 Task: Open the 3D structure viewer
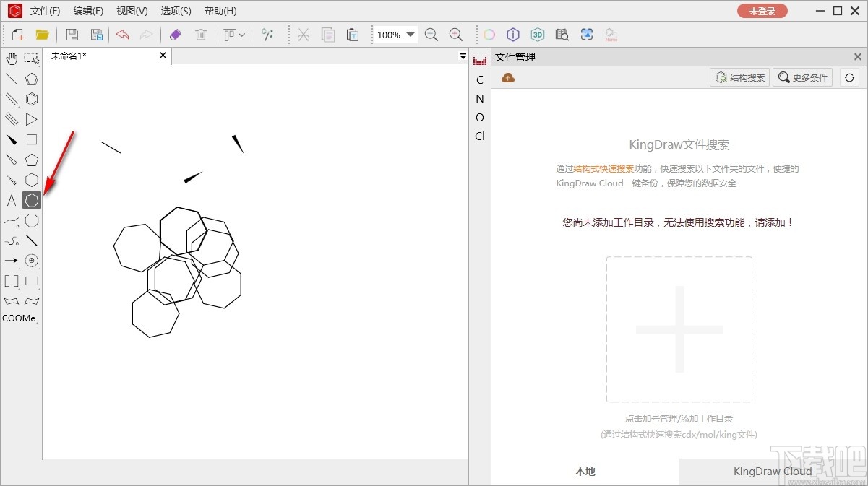(x=537, y=34)
